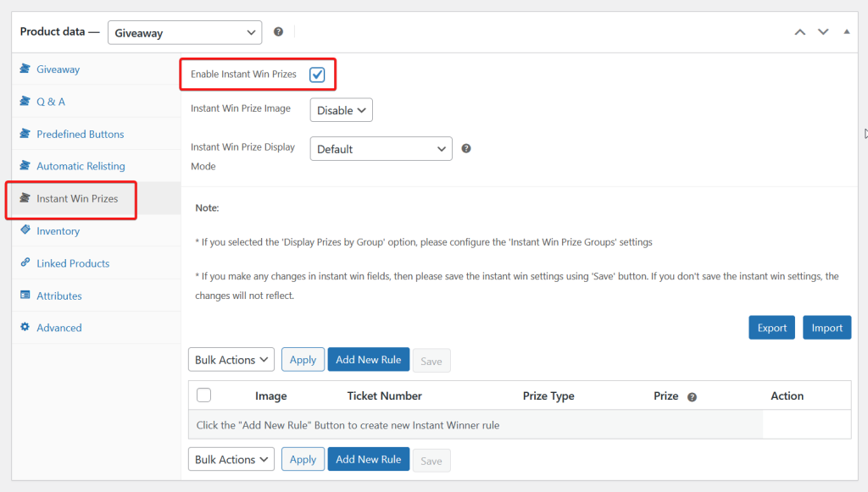Click the top Add New Rule button
The width and height of the screenshot is (868, 492).
368,360
